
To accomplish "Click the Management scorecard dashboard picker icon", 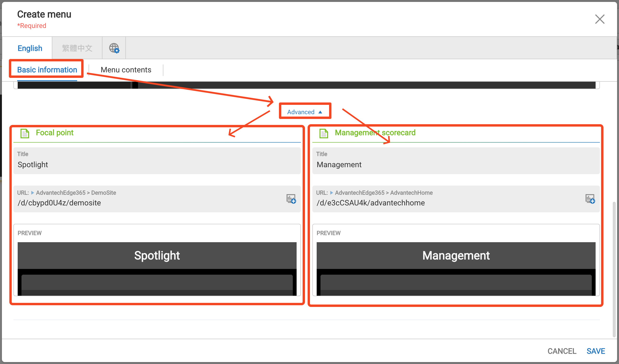I will tap(590, 199).
